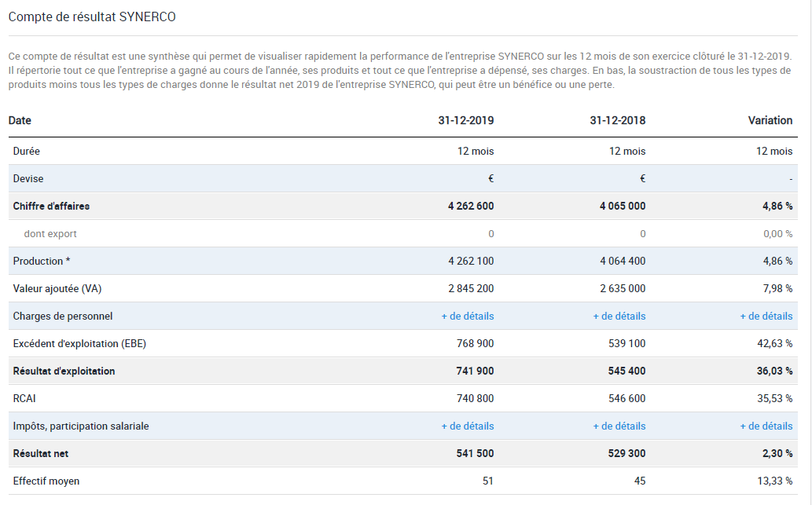The width and height of the screenshot is (812, 505).
Task: Click '12 mois' in the 31-12-2019 column
Action: (476, 151)
